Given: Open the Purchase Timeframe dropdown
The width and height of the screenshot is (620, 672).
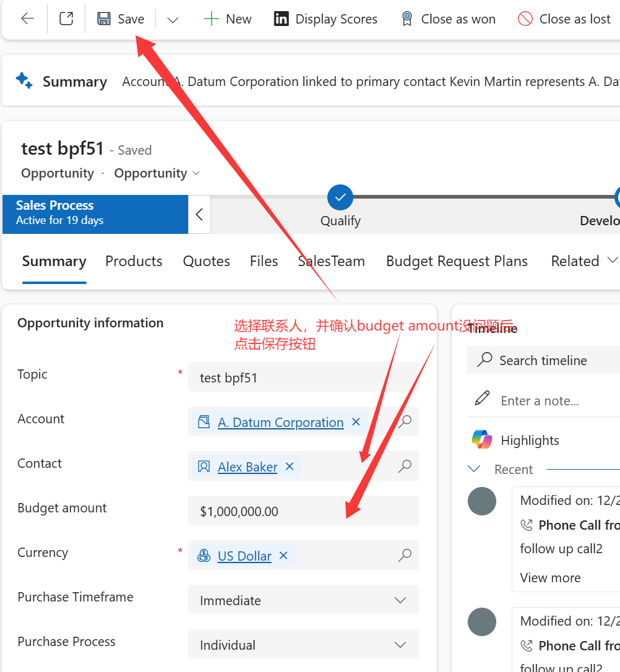Looking at the screenshot, I should [303, 600].
